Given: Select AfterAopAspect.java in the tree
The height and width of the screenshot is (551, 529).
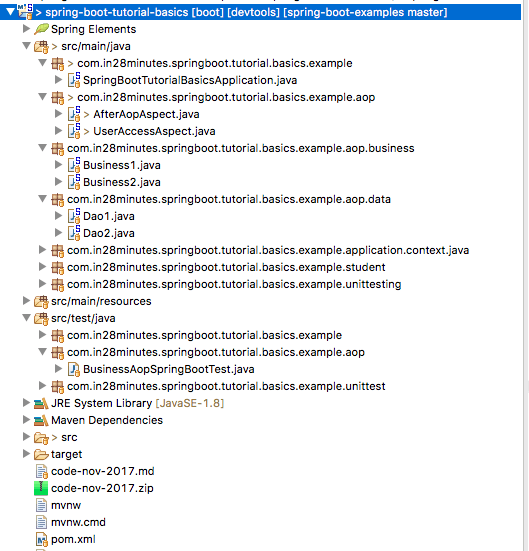Looking at the screenshot, I should point(146,114).
